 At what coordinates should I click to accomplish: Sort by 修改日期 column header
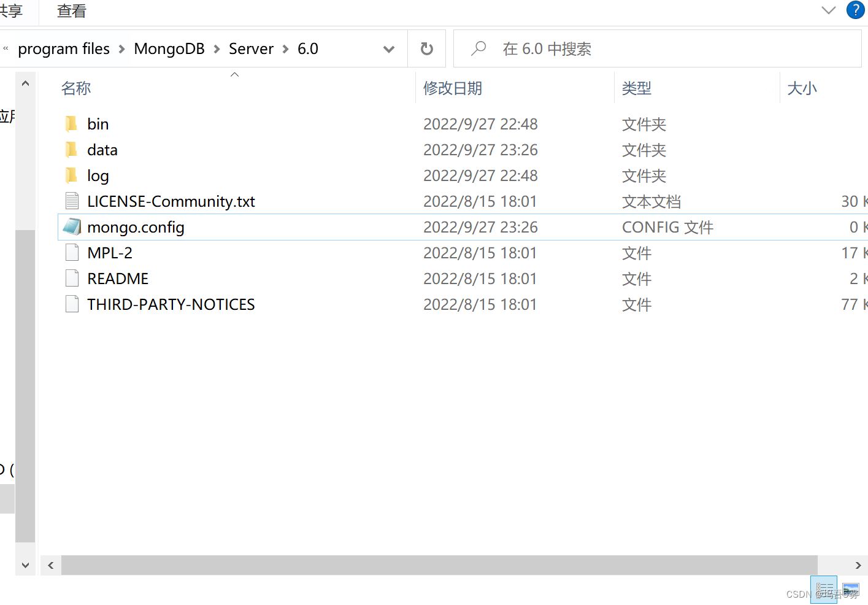[453, 88]
